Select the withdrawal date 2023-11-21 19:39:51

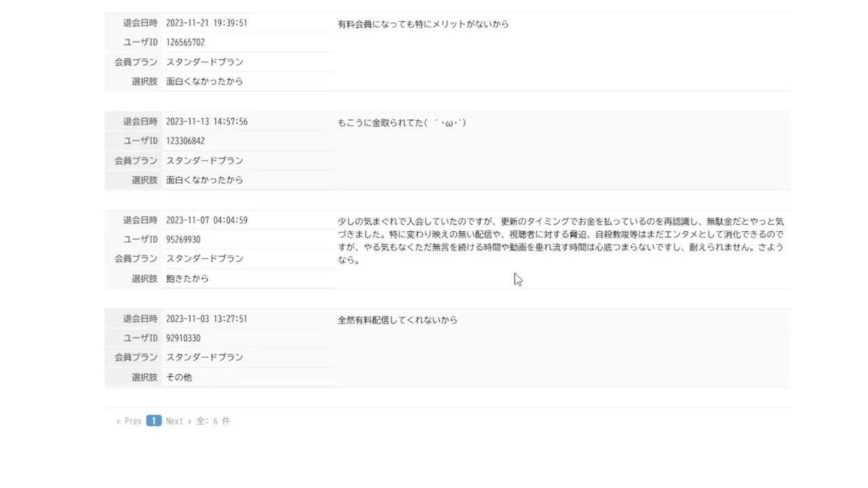(x=207, y=23)
